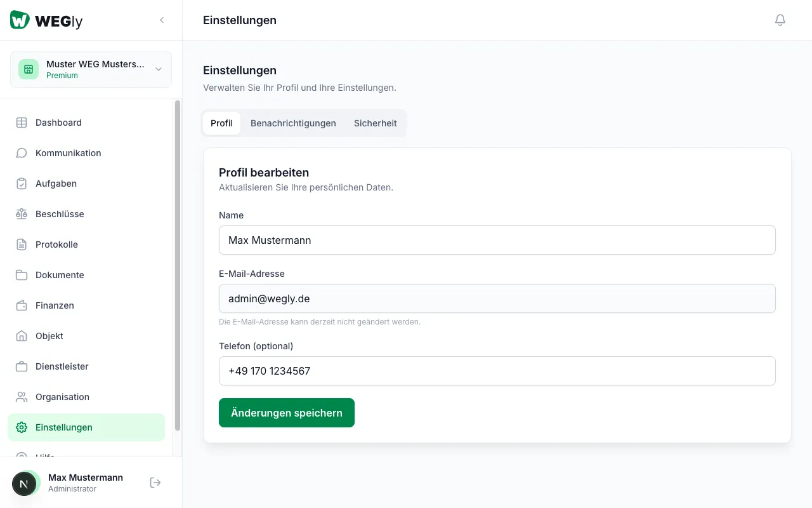Select the Kommunikation section icon
The width and height of the screenshot is (812, 508).
tap(21, 153)
